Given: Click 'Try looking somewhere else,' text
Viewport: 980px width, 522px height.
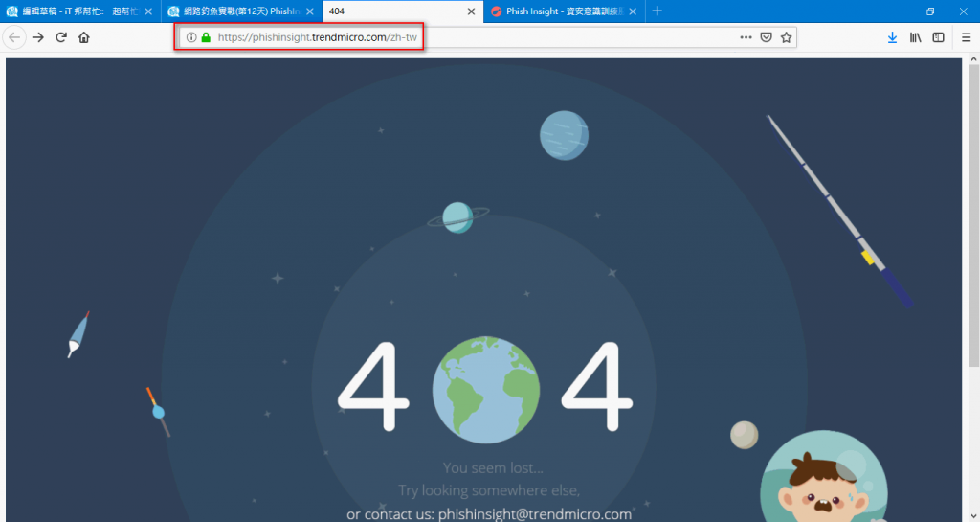Looking at the screenshot, I should pyautogui.click(x=489, y=490).
